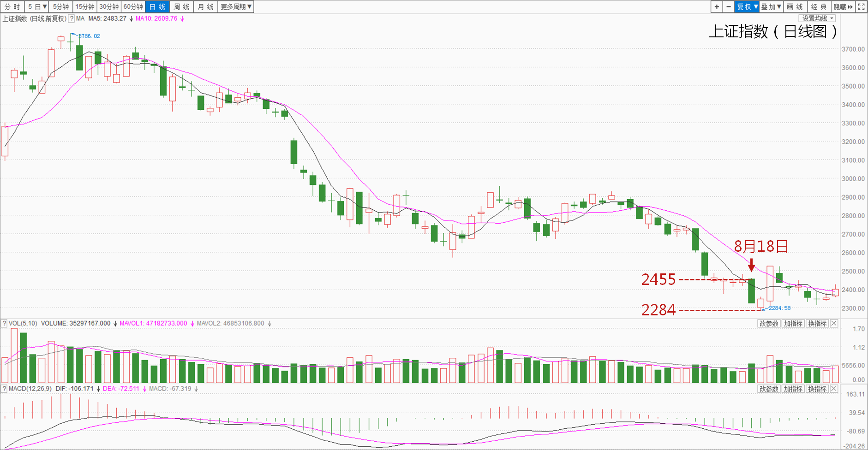Zoom in chart with plus button

717,7
